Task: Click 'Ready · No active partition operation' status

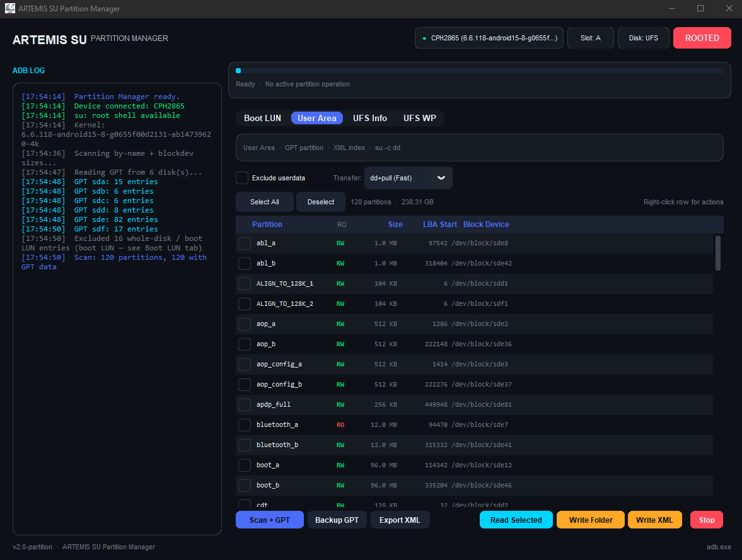Action: 293,85
